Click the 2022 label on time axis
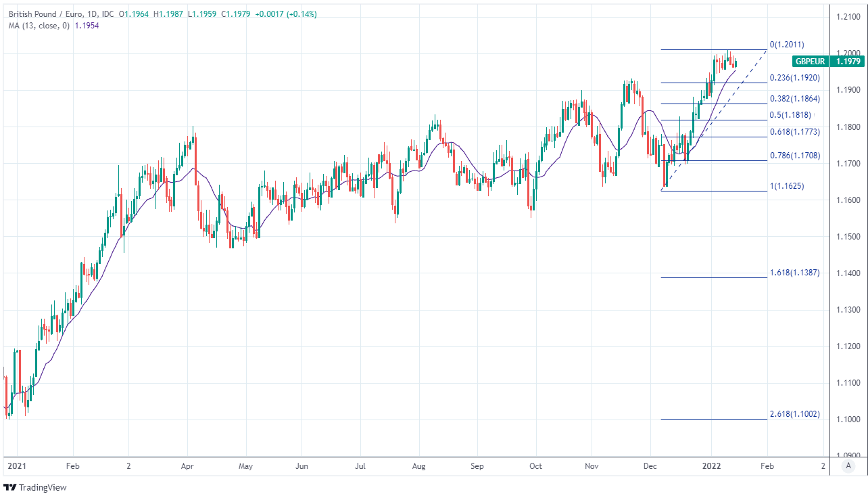The image size is (868, 498). [710, 466]
